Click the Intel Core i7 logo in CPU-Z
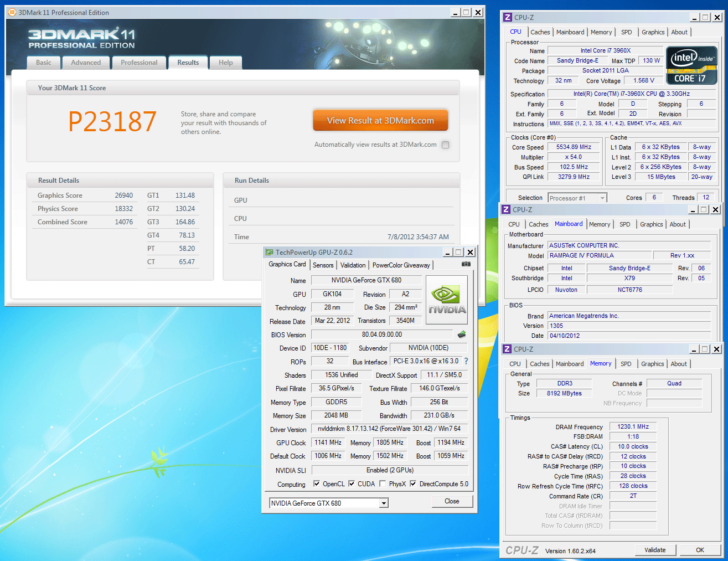 tap(691, 65)
